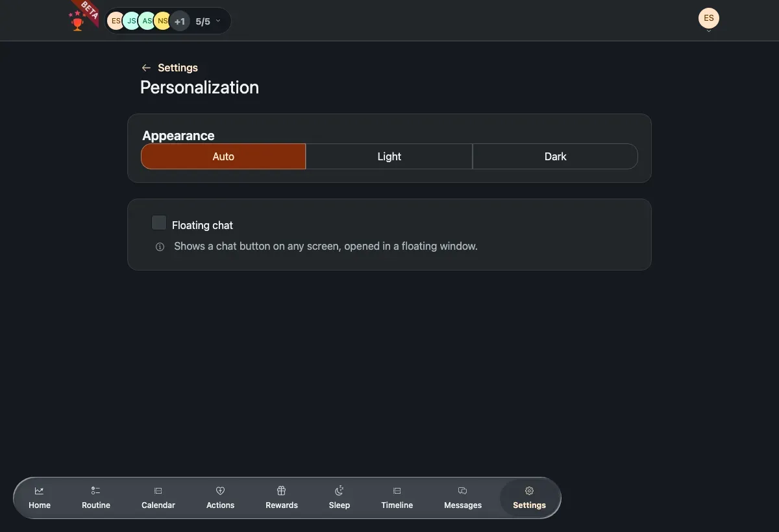Click the Settings breadcrumb link
779x532 pixels.
coord(178,67)
